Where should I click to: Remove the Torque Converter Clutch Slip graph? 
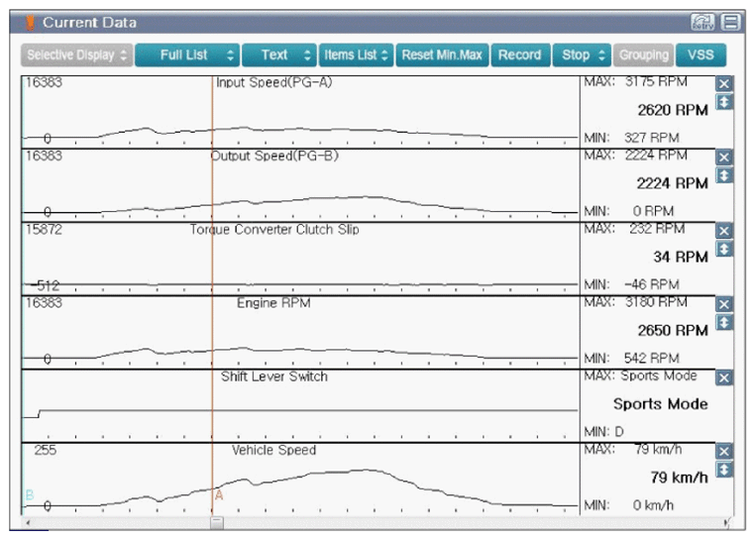click(723, 231)
